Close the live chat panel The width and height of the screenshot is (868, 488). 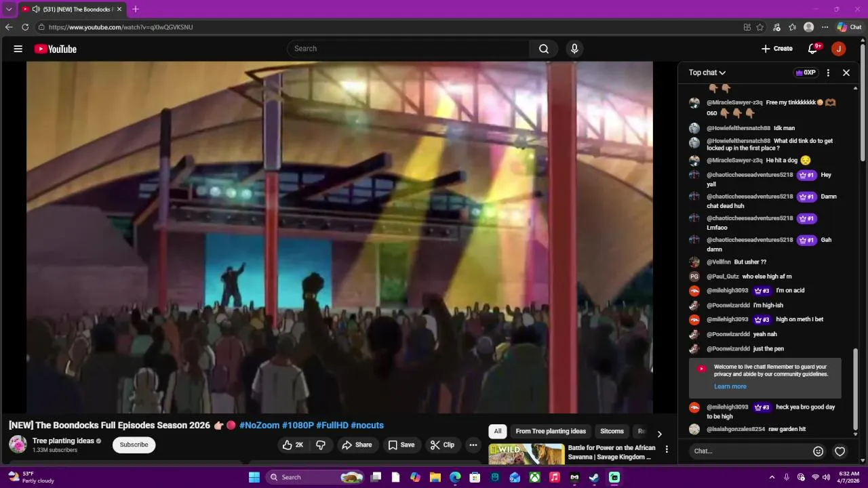click(x=846, y=73)
